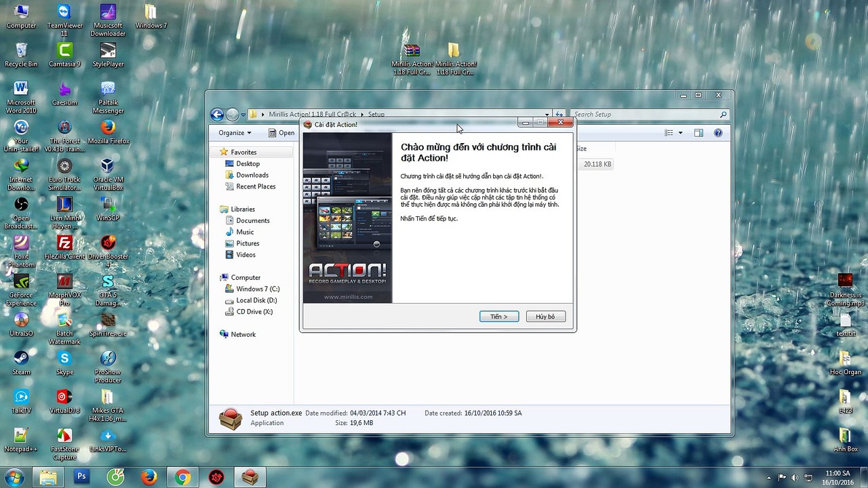Select CD Drive (X:) in navigation pane
Image resolution: width=868 pixels, height=488 pixels.
point(254,312)
